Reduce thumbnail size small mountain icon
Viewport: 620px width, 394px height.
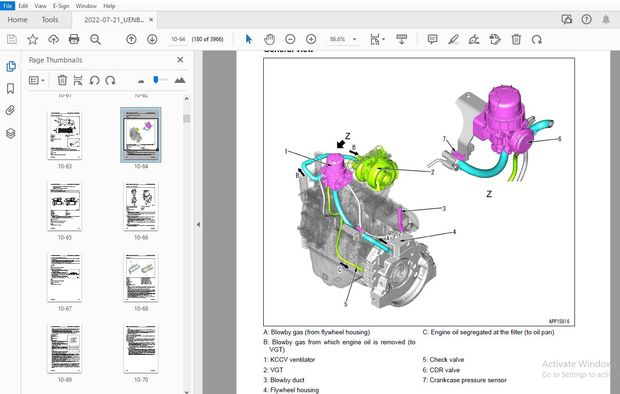(x=141, y=81)
